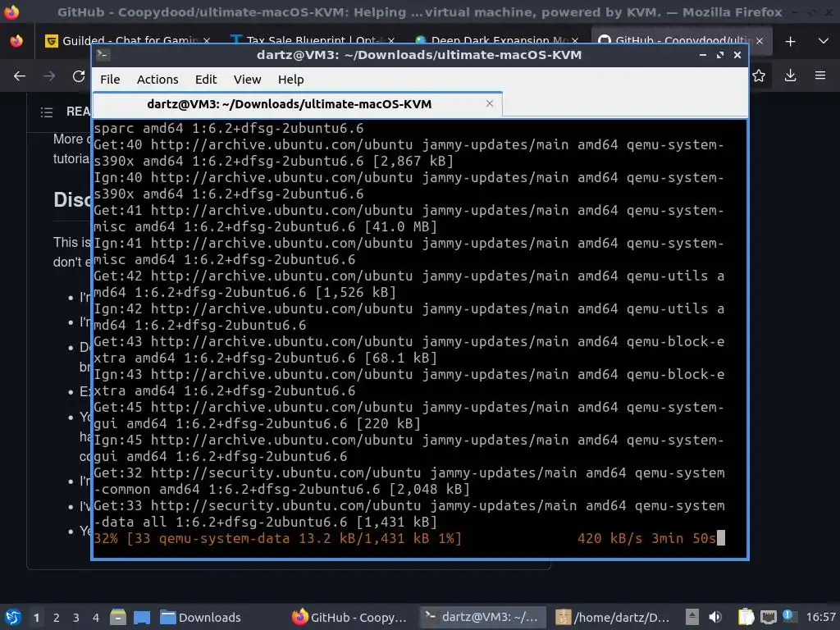Open the terminal Help menu

pyautogui.click(x=291, y=80)
